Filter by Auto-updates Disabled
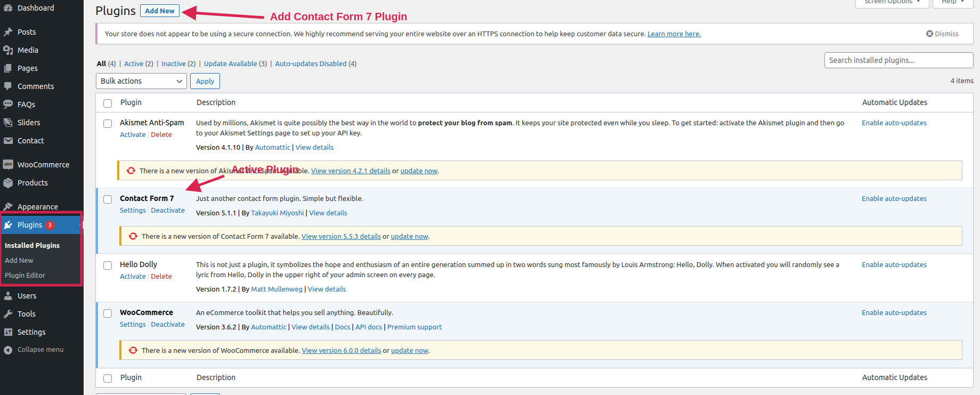The height and width of the screenshot is (395, 980). click(311, 63)
